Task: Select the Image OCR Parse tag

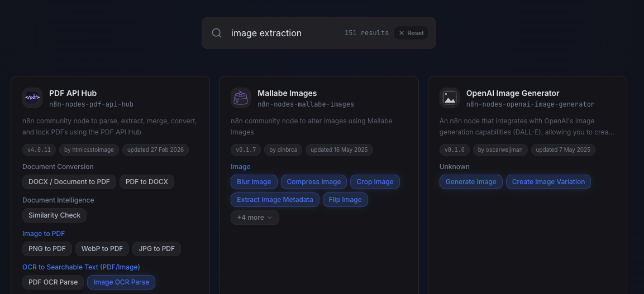Action: click(121, 282)
